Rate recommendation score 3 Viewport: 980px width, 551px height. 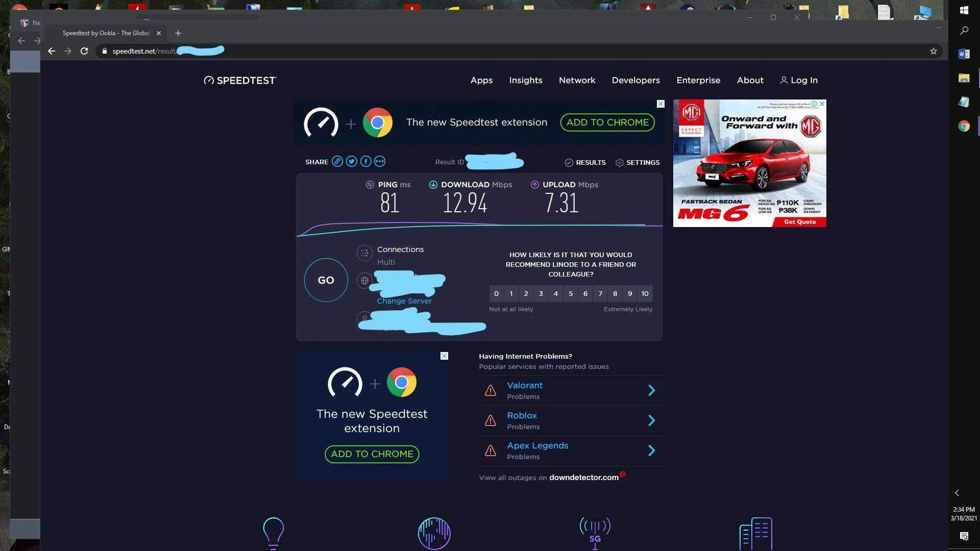[x=541, y=293]
